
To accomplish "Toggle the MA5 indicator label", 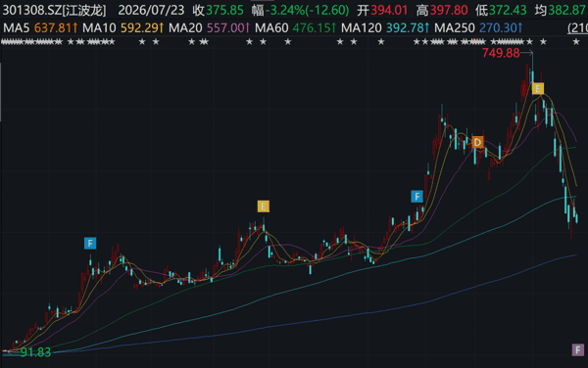I will pyautogui.click(x=16, y=27).
